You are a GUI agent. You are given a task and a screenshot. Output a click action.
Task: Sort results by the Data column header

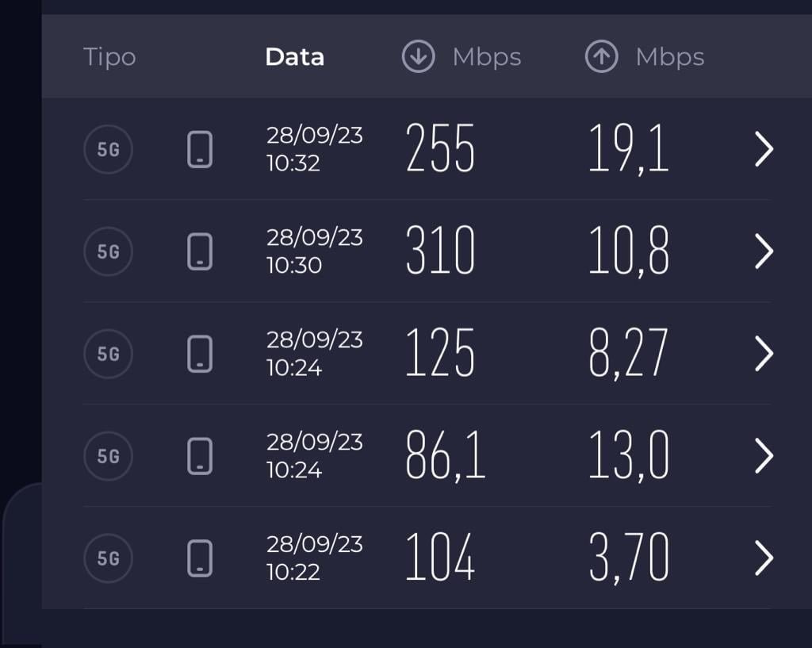(x=295, y=57)
